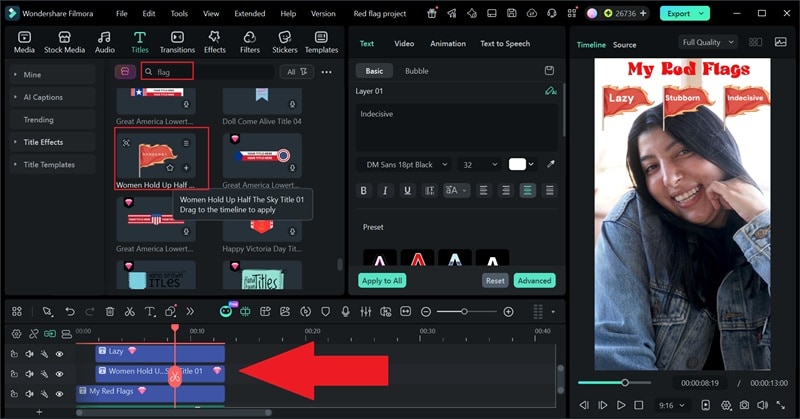Open the Export dropdown arrow

coord(702,14)
